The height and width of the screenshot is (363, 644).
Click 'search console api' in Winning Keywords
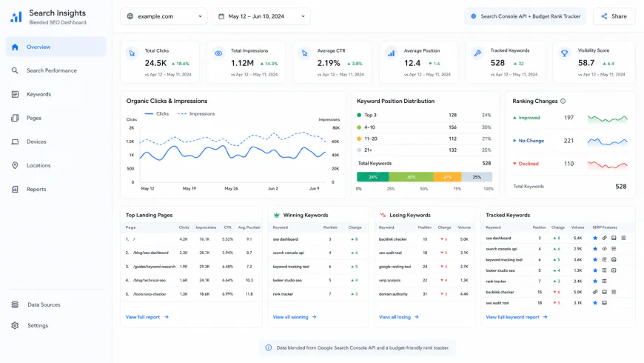289,253
